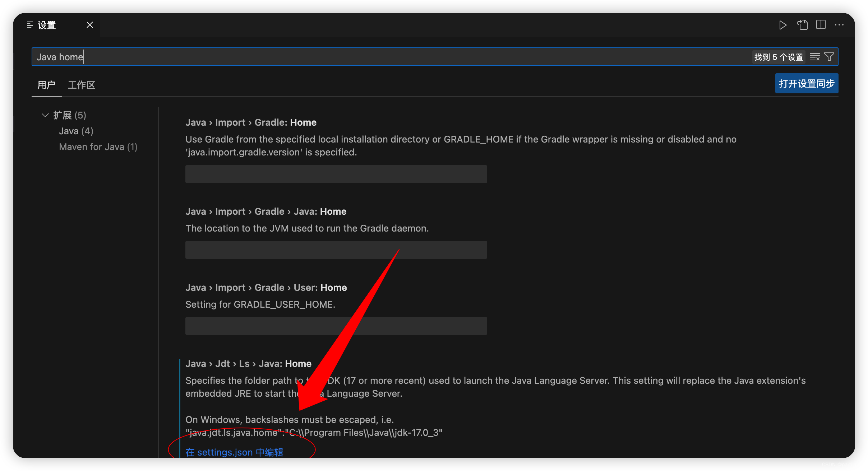Split the editor right
This screenshot has height=471, width=868.
[821, 25]
